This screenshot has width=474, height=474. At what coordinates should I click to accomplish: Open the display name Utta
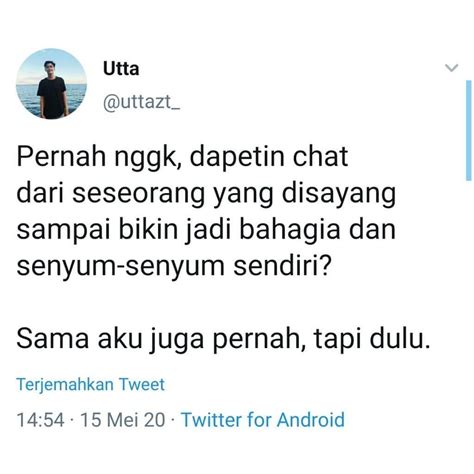tap(121, 69)
